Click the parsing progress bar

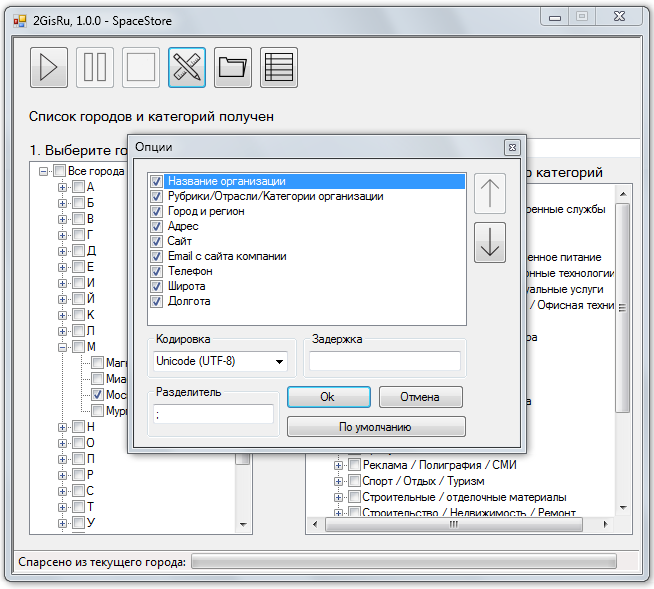(x=404, y=561)
